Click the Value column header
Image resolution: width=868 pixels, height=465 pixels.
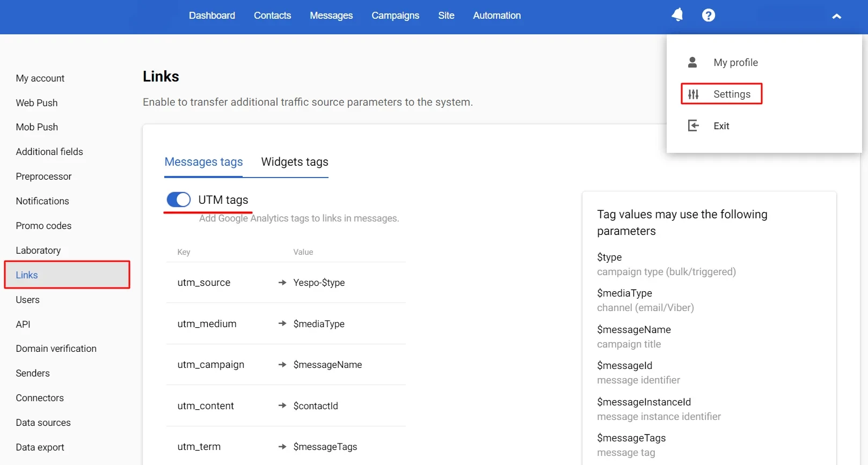tap(303, 252)
